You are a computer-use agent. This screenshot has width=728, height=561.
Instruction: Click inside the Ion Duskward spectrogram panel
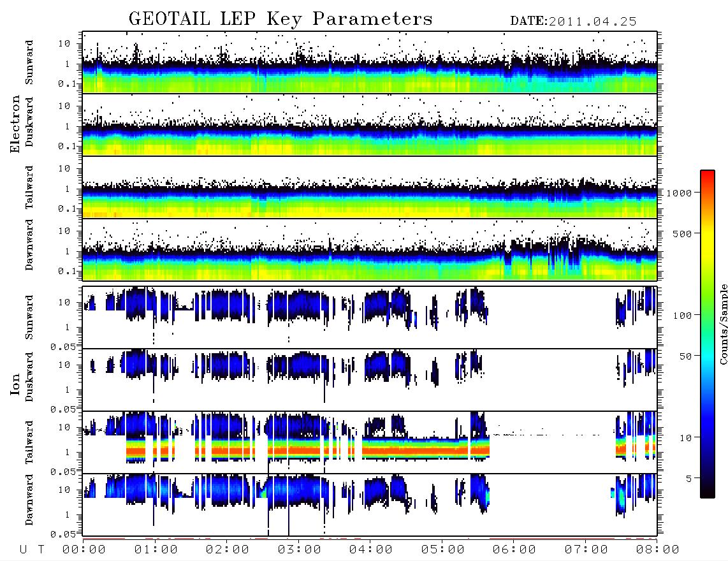coord(370,379)
